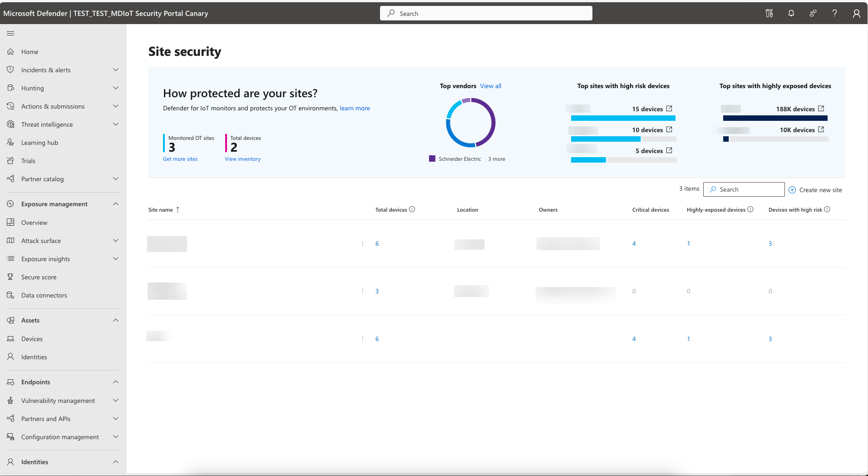868x476 pixels.
Task: Collapse the Exposure management group
Action: (116, 204)
